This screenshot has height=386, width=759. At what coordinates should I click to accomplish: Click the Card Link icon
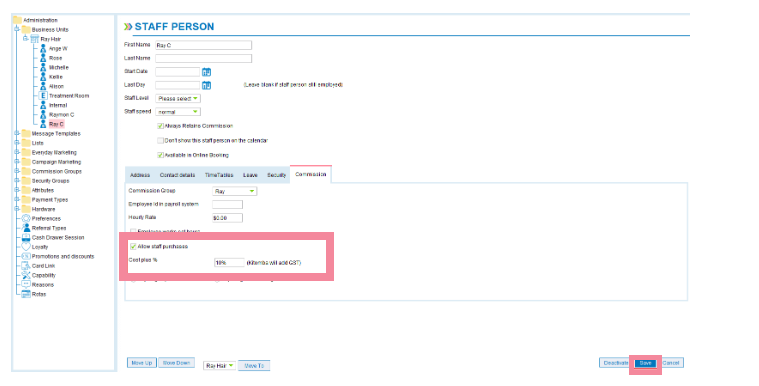pos(26,265)
